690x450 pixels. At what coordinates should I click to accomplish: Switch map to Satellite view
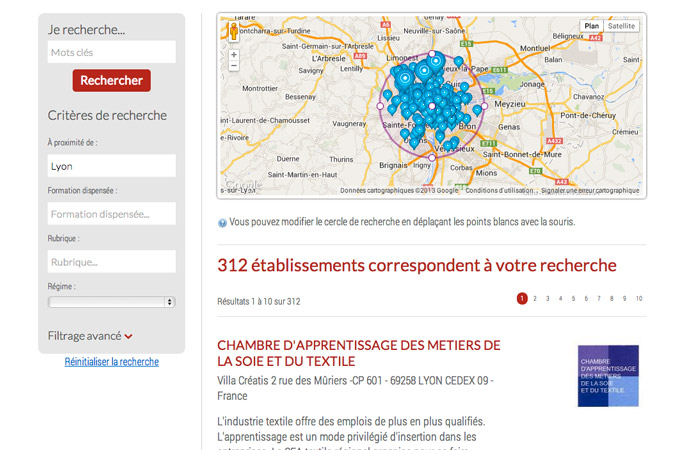coord(621,27)
